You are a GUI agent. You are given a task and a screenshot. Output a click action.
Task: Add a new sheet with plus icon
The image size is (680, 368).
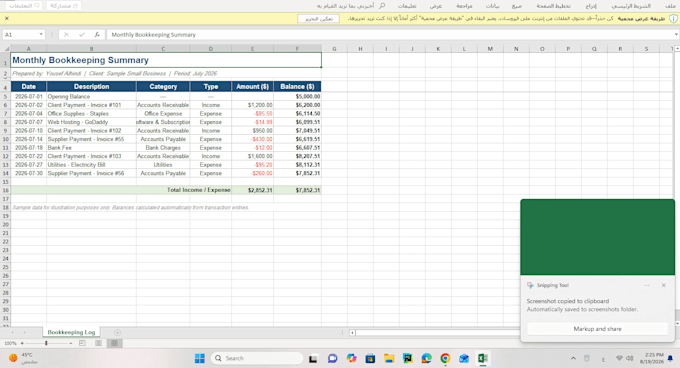(118, 332)
